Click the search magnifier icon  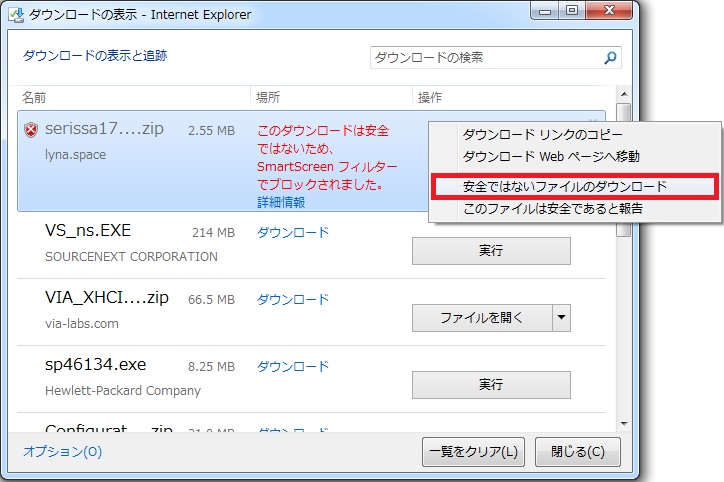[610, 58]
